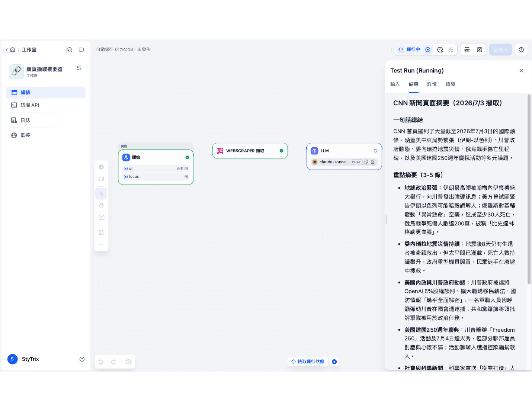Select the hand pan mode tool

[x=101, y=206]
